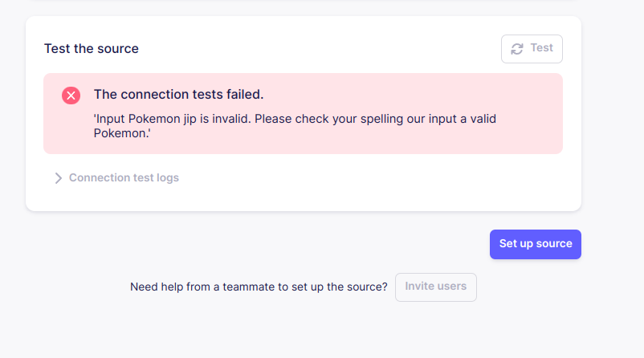644x358 pixels.
Task: Click the 'Input Pokemon jip is invalid' message
Action: pos(172,119)
